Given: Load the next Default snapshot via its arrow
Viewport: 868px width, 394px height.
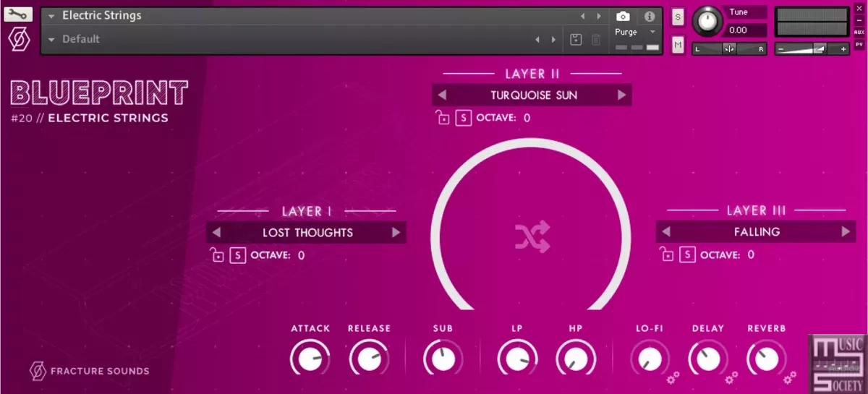Looking at the screenshot, I should (x=554, y=40).
